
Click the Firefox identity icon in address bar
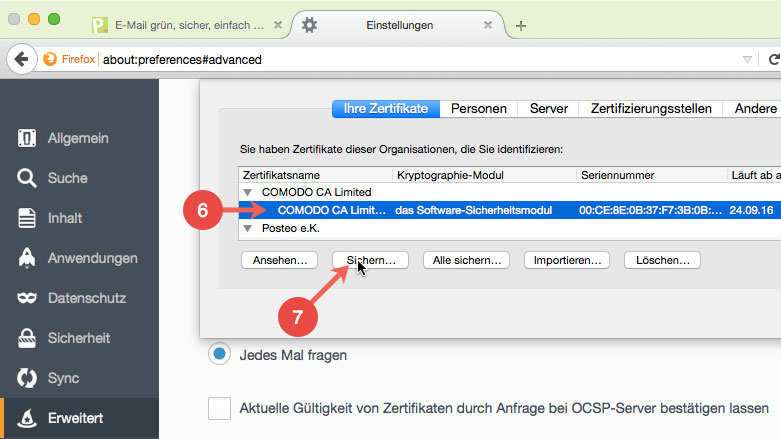click(x=50, y=59)
